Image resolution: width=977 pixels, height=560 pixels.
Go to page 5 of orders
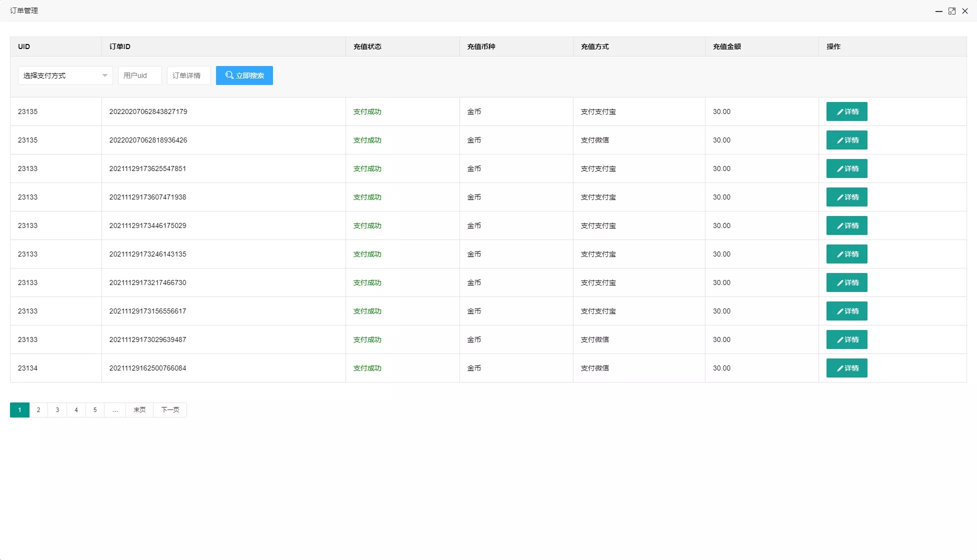[x=95, y=410]
